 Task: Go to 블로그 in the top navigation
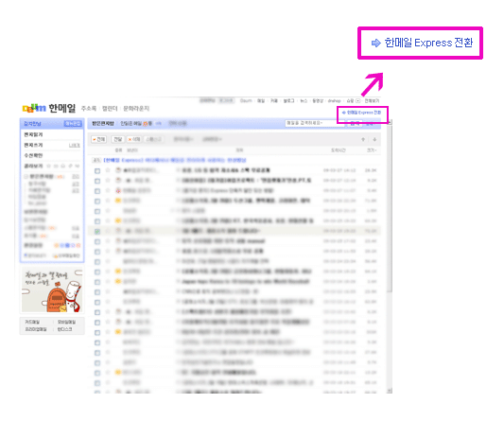[x=288, y=100]
